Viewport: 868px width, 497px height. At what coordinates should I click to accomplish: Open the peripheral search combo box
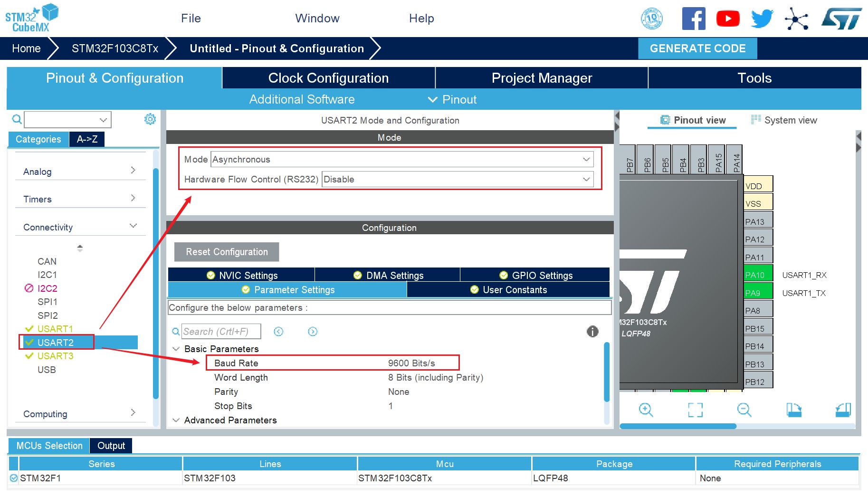(x=67, y=120)
